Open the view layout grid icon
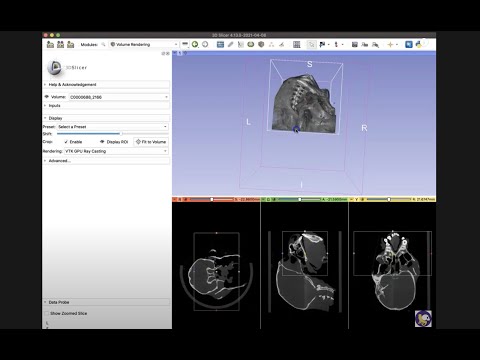This screenshot has height=360, width=480. (x=297, y=44)
